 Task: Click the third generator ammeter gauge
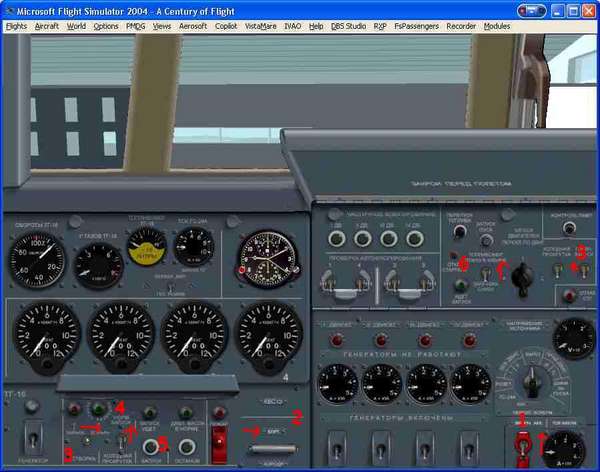(x=426, y=384)
